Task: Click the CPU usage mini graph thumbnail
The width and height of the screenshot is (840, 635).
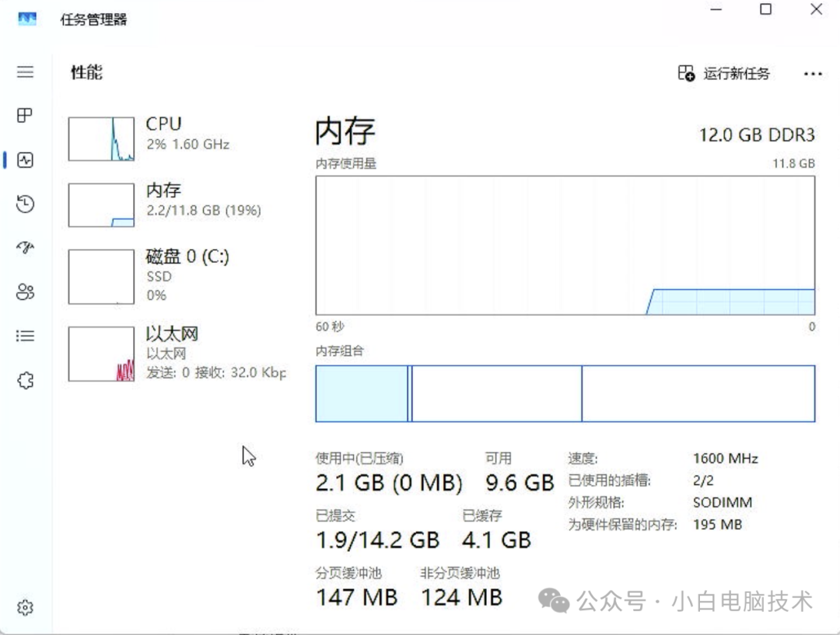Action: [101, 139]
